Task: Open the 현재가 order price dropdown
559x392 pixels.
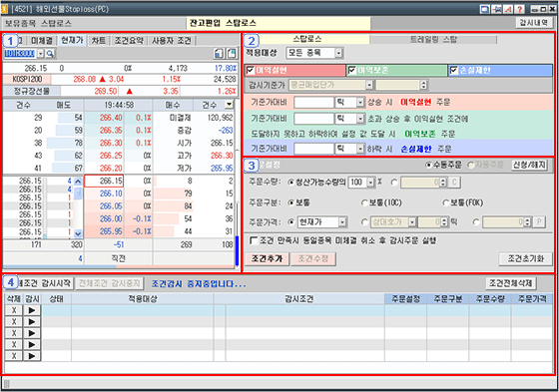Action: click(x=342, y=222)
